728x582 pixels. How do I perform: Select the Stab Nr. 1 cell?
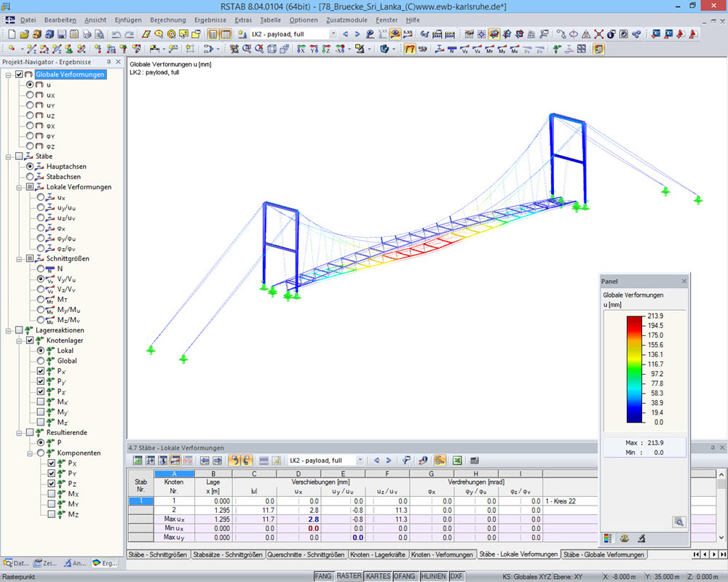(x=141, y=501)
